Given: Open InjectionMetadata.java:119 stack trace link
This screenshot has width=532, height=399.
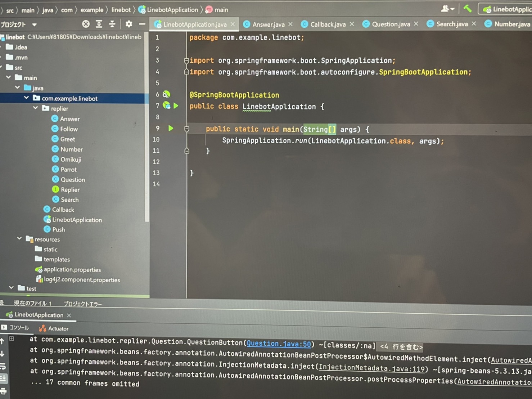Looking at the screenshot, I should [371, 368].
